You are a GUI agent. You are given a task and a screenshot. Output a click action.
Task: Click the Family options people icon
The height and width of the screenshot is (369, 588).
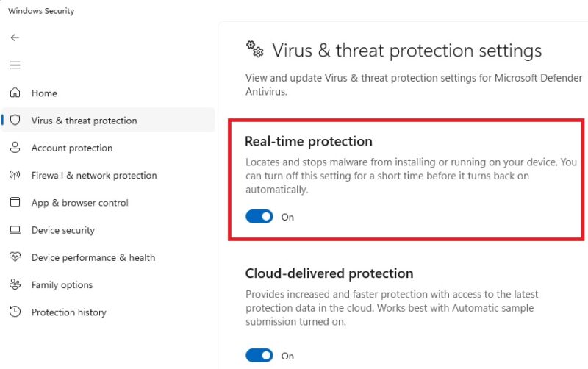pos(15,284)
